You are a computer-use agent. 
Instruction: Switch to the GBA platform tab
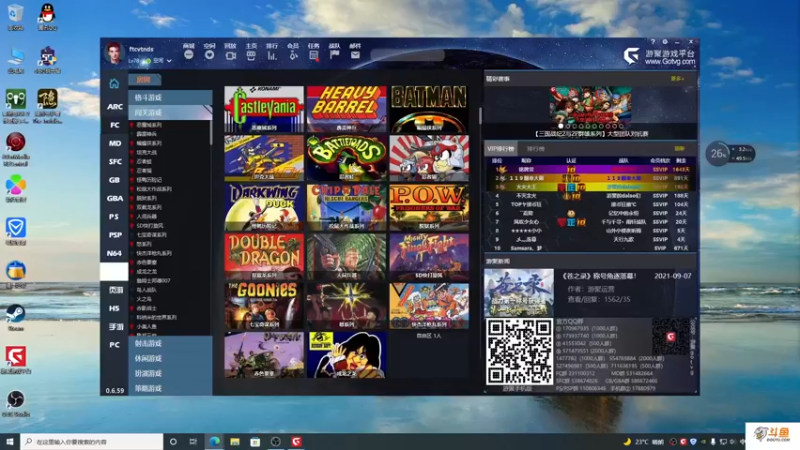tap(114, 198)
